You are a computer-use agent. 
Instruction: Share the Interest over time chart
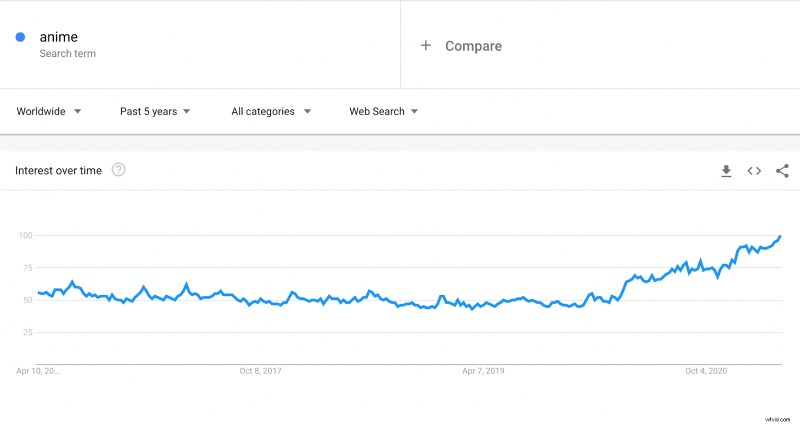click(x=782, y=171)
